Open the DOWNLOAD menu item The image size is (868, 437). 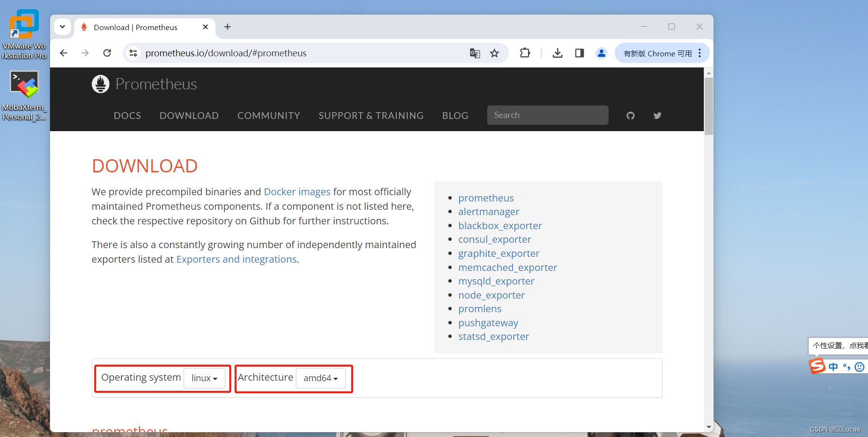click(189, 116)
